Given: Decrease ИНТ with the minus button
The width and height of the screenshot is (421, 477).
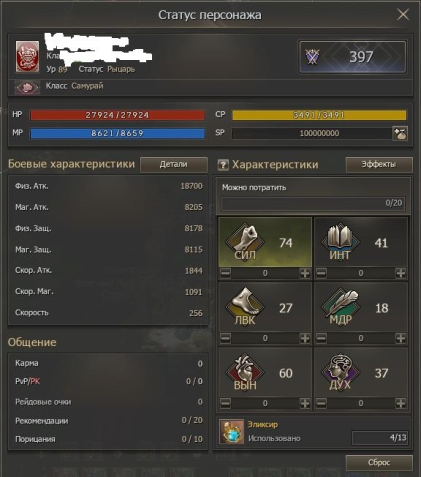Looking at the screenshot, I should point(321,273).
